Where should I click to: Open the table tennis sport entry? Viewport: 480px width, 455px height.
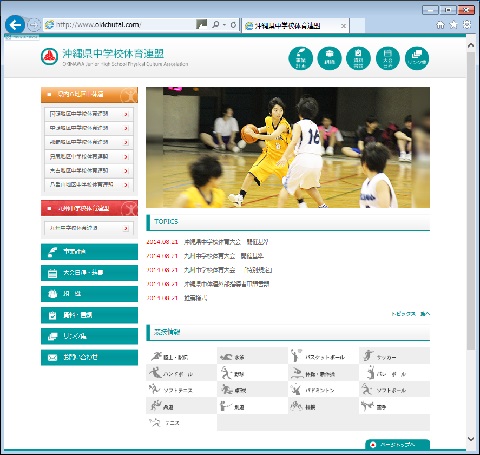click(252, 389)
